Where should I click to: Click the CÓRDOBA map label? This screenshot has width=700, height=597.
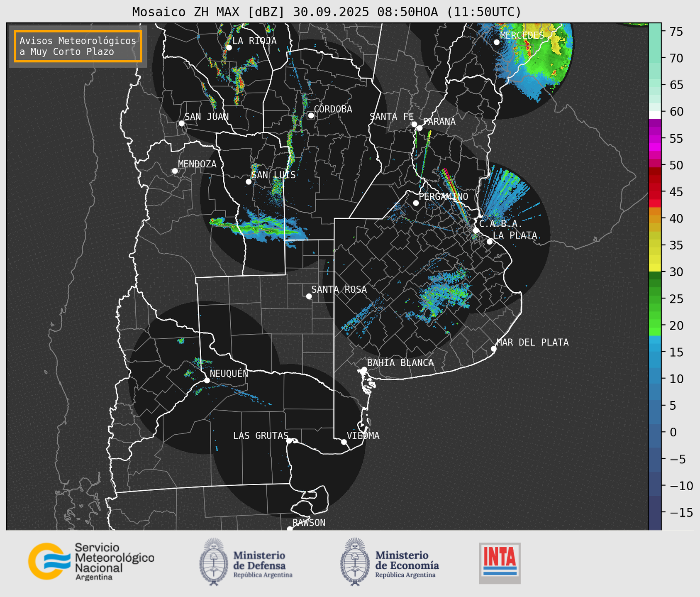(x=333, y=109)
